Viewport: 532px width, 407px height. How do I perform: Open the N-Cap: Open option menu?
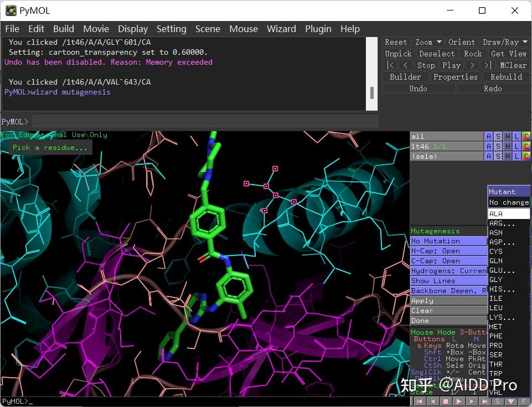448,251
